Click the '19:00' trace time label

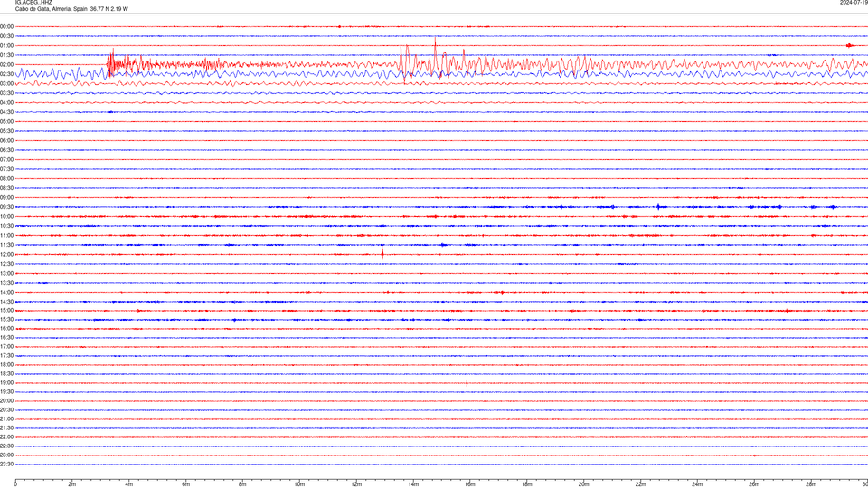pos(6,383)
